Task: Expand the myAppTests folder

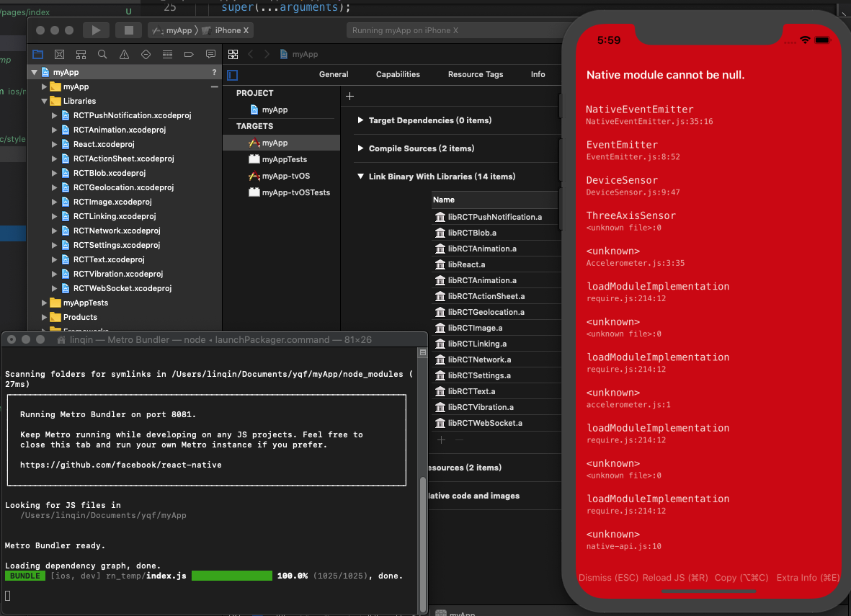Action: [x=44, y=303]
